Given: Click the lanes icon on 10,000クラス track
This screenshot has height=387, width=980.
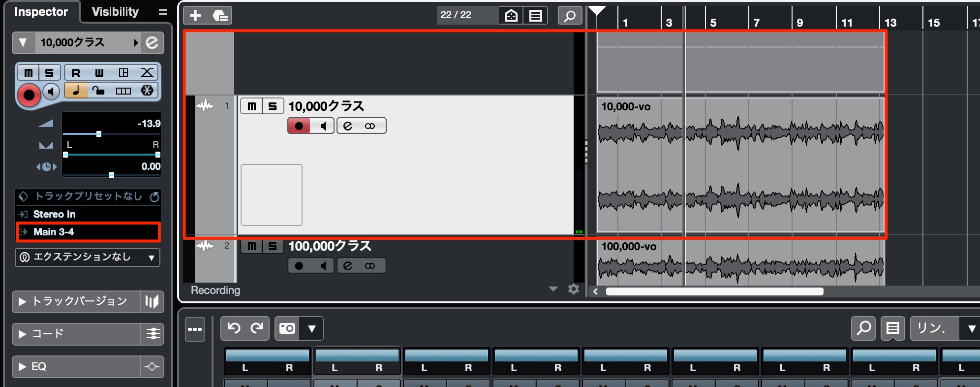Looking at the screenshot, I should (370, 126).
